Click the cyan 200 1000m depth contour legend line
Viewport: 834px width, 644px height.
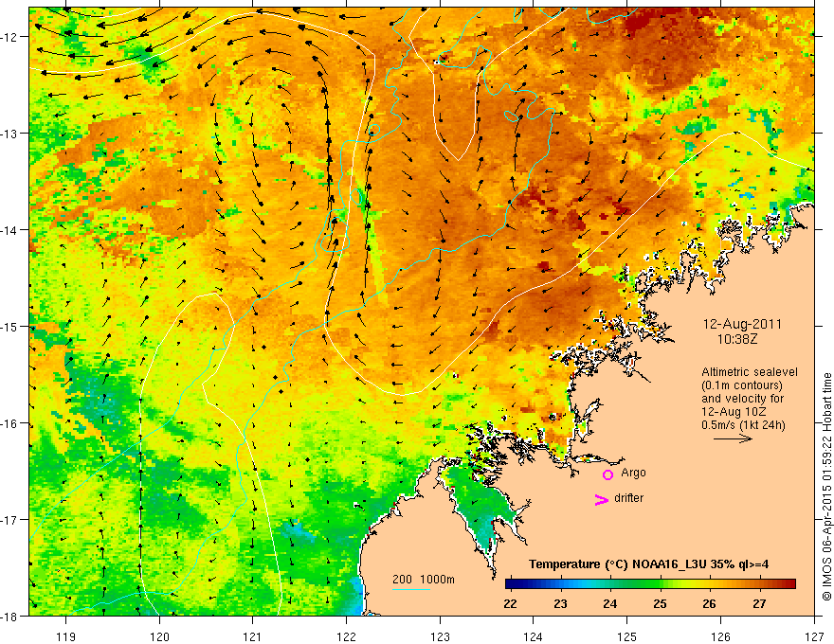click(x=410, y=589)
